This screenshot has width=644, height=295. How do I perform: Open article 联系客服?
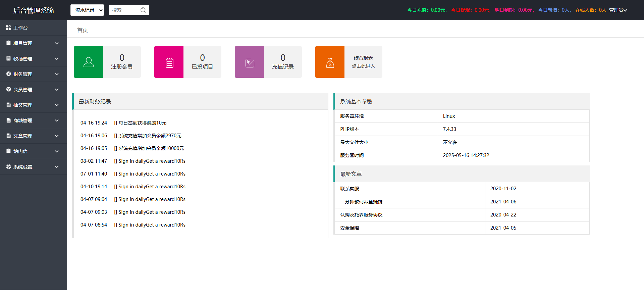pyautogui.click(x=350, y=189)
